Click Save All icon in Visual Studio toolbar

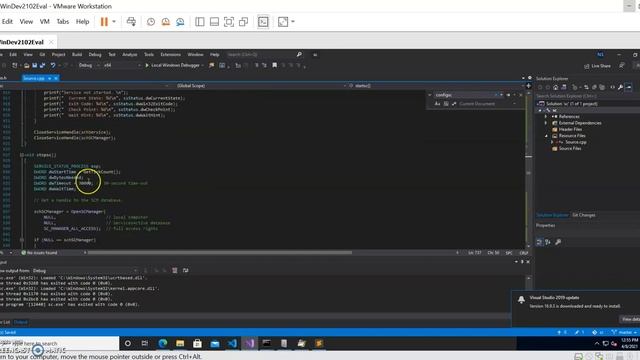click(x=42, y=65)
